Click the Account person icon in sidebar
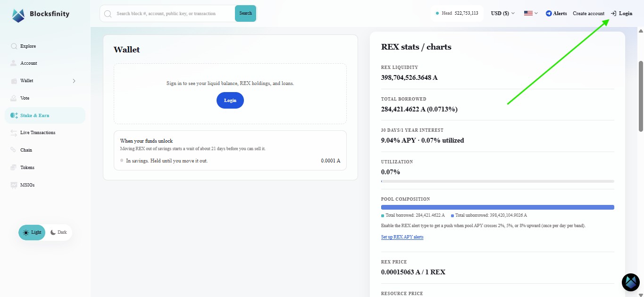Image resolution: width=644 pixels, height=297 pixels. 14,63
